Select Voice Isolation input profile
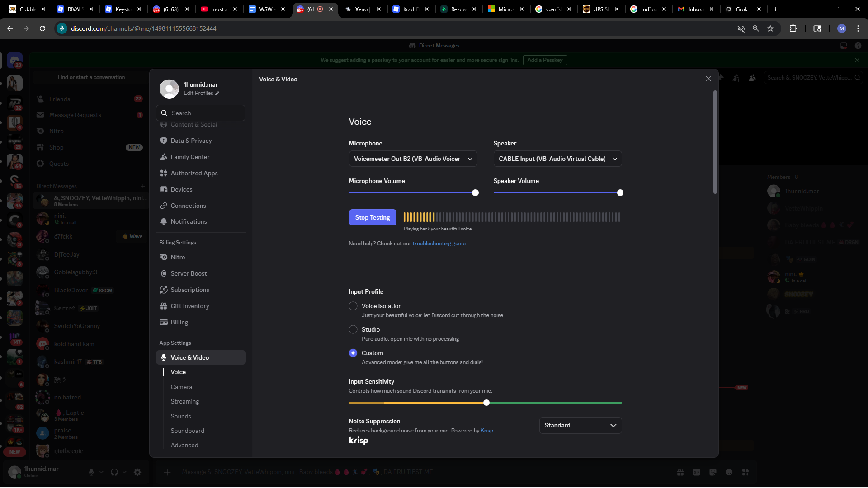 (x=353, y=306)
